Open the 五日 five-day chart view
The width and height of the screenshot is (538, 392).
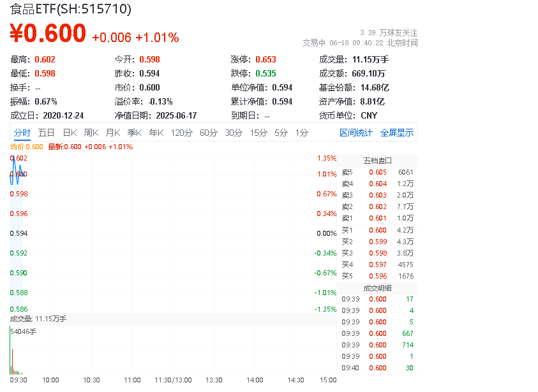tap(45, 133)
